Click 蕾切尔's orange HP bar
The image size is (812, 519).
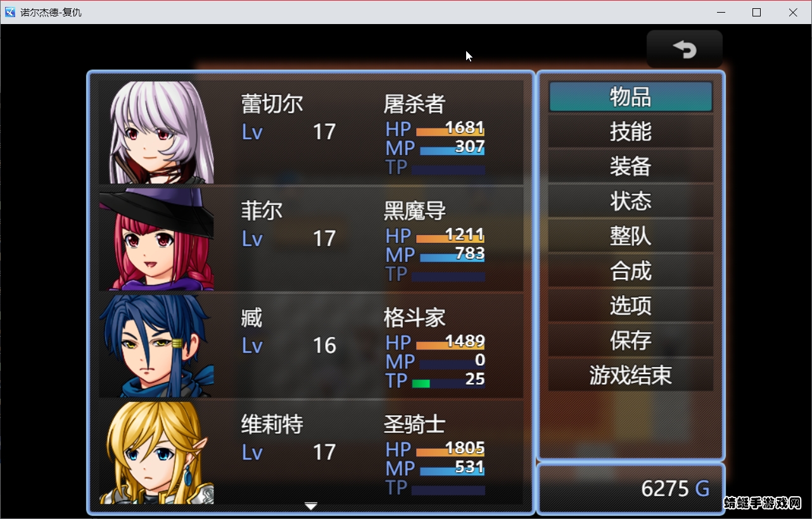450,132
